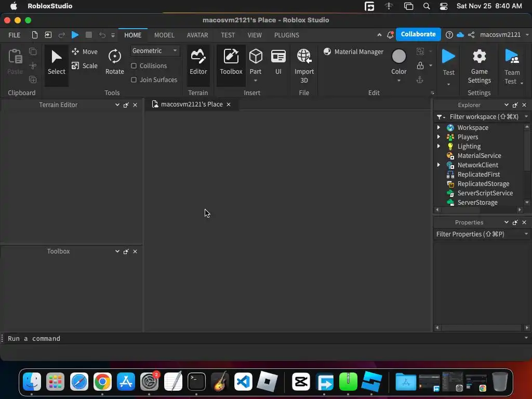Viewport: 532px width, 399px height.
Task: Start Team Test
Action: 512,66
